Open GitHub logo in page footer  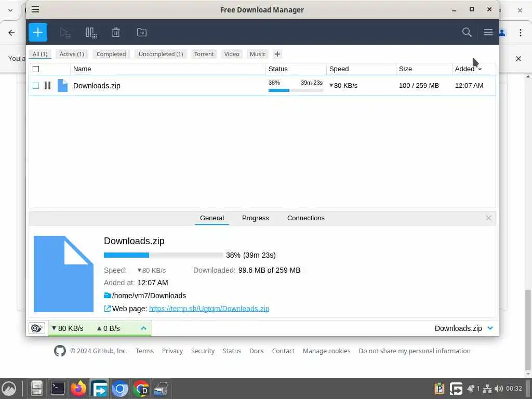(x=60, y=351)
